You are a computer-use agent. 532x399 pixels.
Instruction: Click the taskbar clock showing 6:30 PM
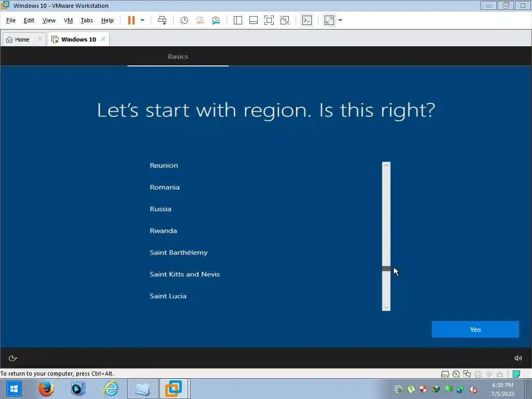tap(503, 389)
